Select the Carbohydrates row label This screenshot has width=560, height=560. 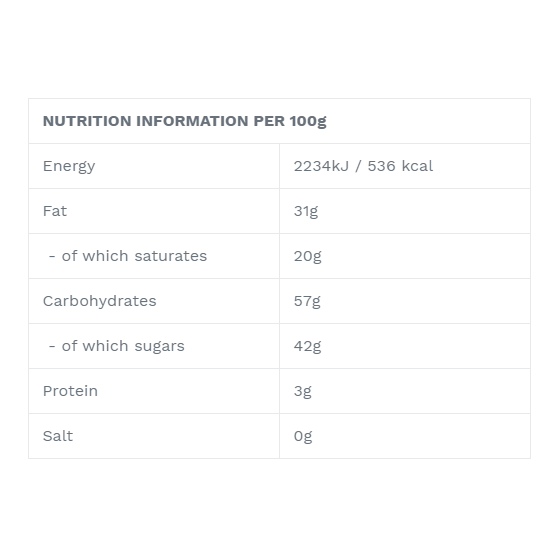click(100, 301)
